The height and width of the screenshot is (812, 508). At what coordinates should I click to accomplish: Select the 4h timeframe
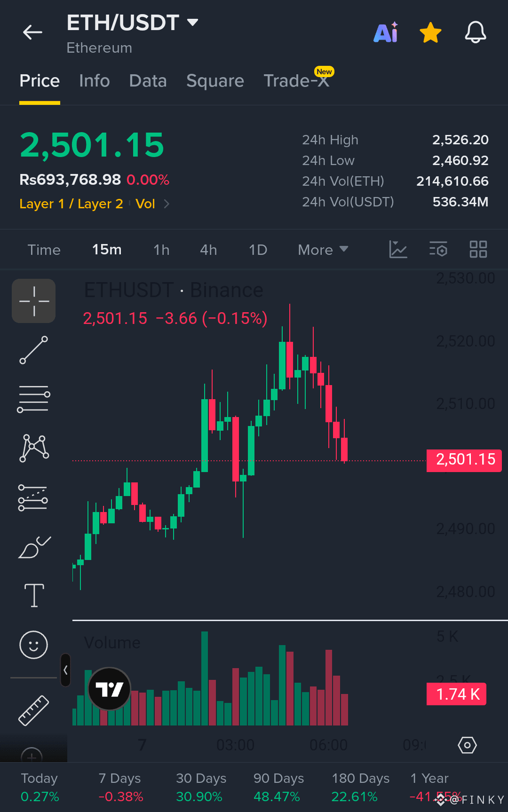coord(208,250)
